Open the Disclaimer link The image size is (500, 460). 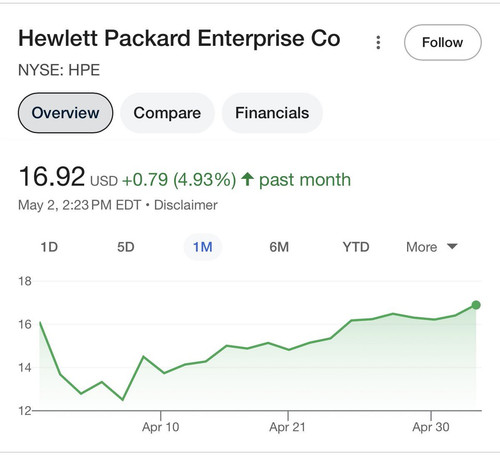tap(186, 205)
